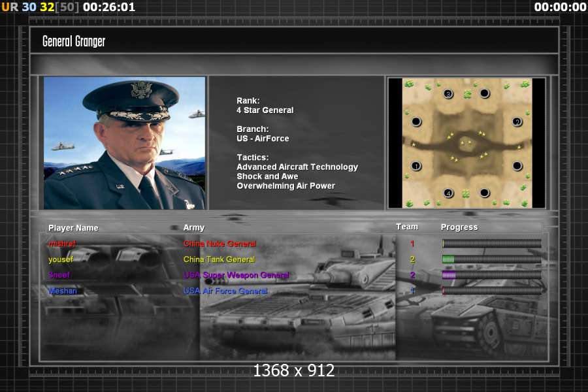Click the eagle emblem on the general's cap
Screen dimensions: 588x392
click(140, 90)
